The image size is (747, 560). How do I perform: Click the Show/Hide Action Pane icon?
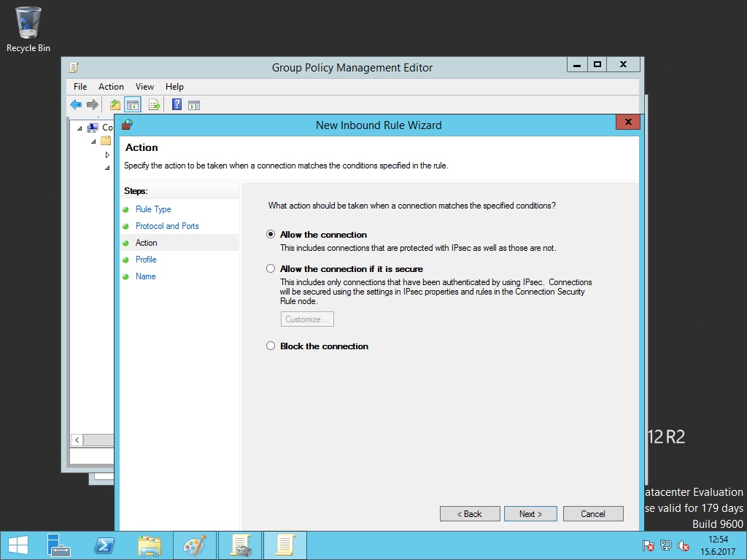click(193, 105)
